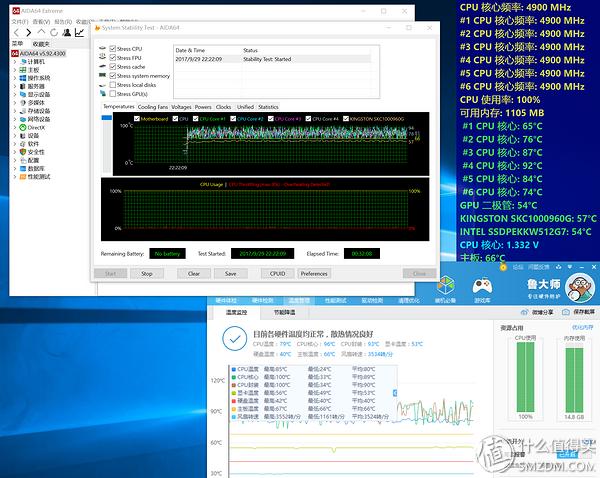Viewport: 600px width, 478px height.
Task: Click the 性能测试 benchmark icon
Action: click(23, 177)
